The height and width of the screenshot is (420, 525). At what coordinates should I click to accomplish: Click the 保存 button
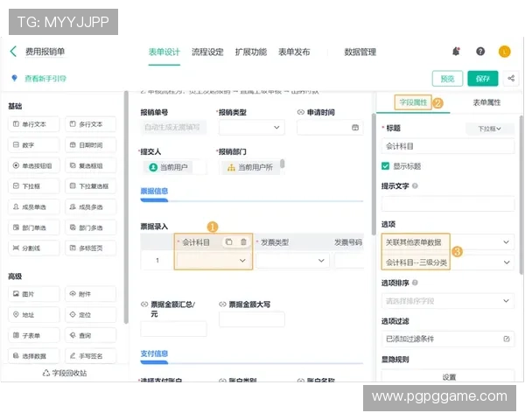483,79
